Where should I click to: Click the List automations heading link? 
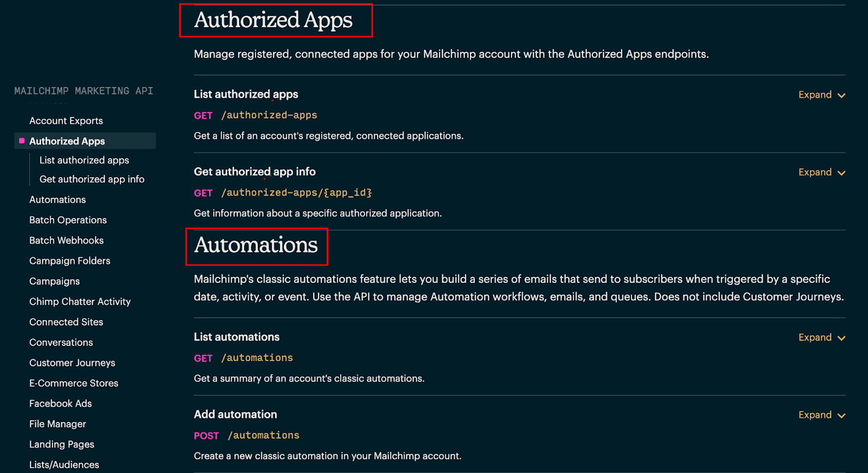(x=237, y=337)
